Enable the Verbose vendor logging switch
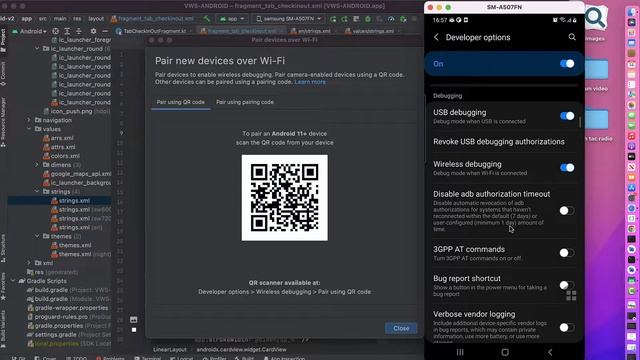This screenshot has width=640, height=360. pos(567,327)
